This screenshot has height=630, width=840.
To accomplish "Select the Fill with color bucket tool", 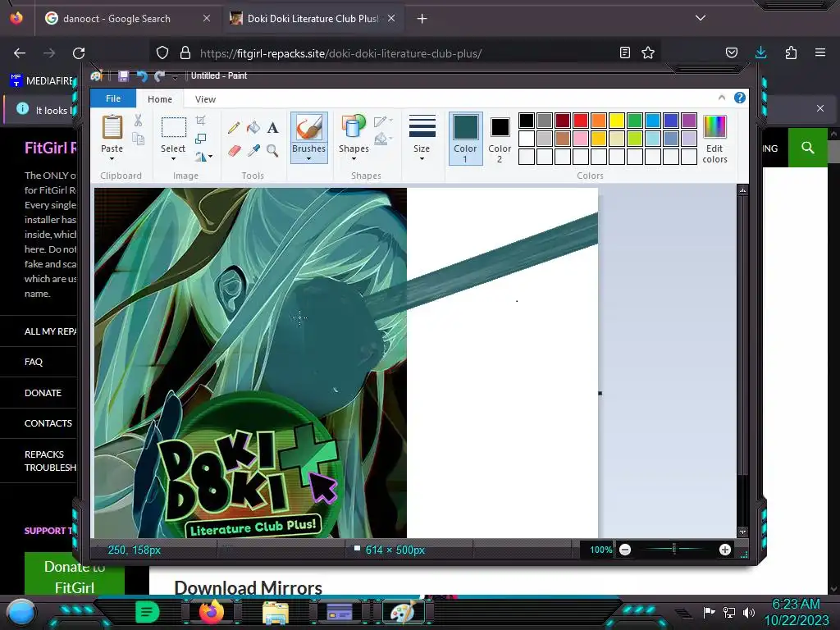I will click(x=253, y=127).
